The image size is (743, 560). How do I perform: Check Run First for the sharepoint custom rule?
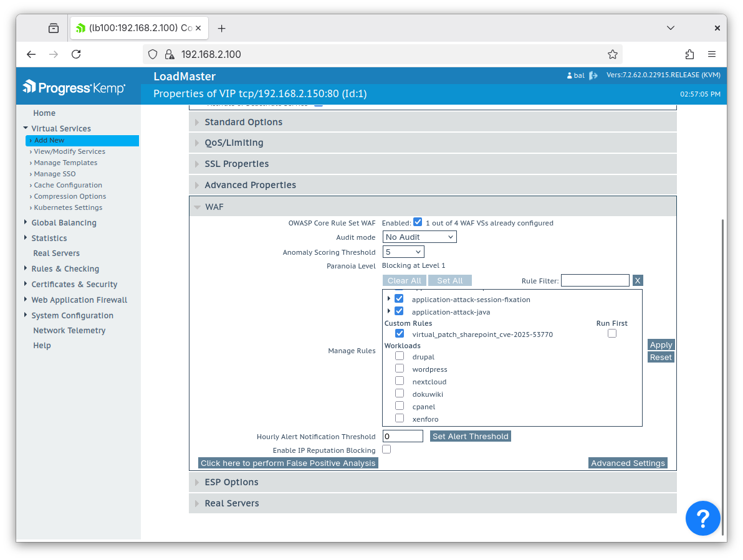(x=612, y=334)
